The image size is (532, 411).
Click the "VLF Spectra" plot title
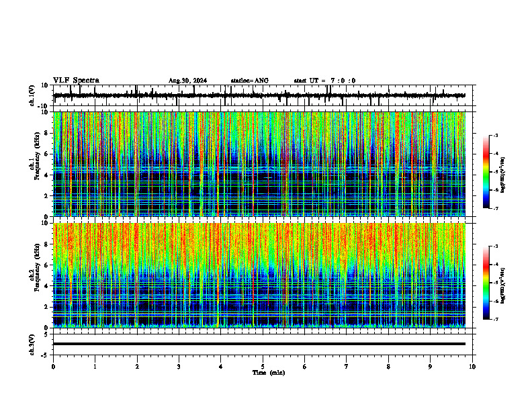coord(76,81)
